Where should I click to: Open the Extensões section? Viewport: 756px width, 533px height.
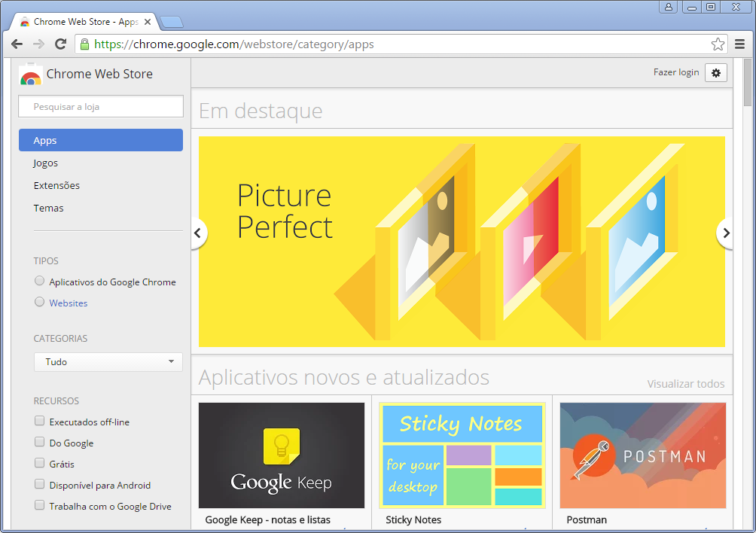click(57, 185)
